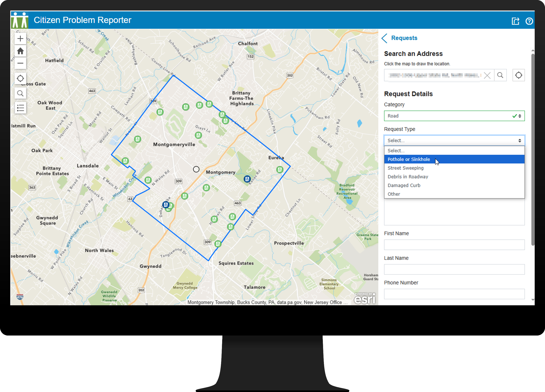Open the help question-mark icon
Screen dimensions: 545x392
pos(529,21)
